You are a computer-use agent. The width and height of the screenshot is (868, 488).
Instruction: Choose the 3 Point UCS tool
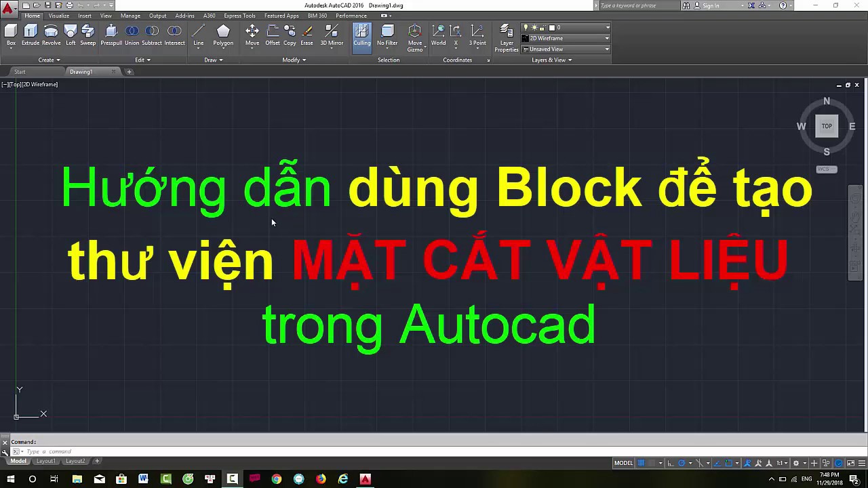(477, 35)
